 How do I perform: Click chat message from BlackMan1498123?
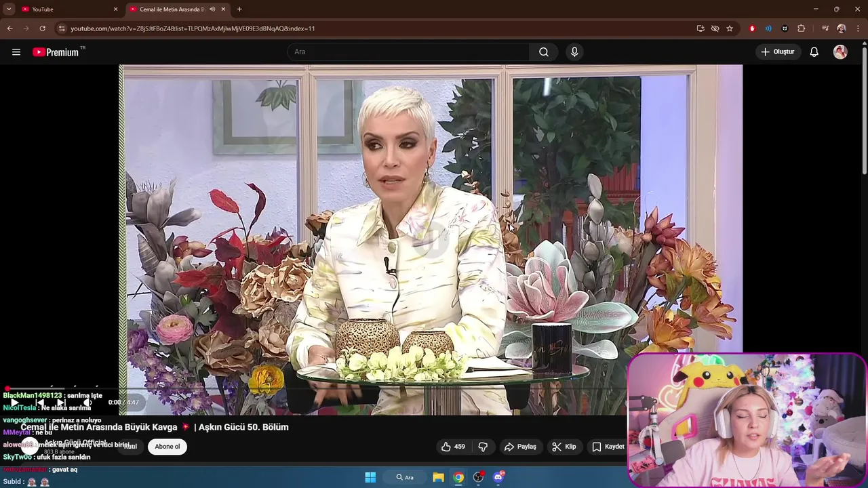point(53,395)
